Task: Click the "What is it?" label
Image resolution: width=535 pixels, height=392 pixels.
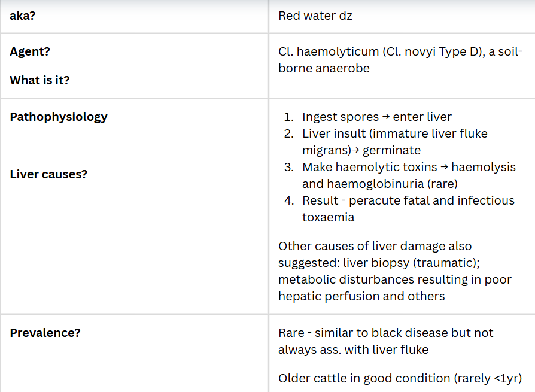Action: 39,80
